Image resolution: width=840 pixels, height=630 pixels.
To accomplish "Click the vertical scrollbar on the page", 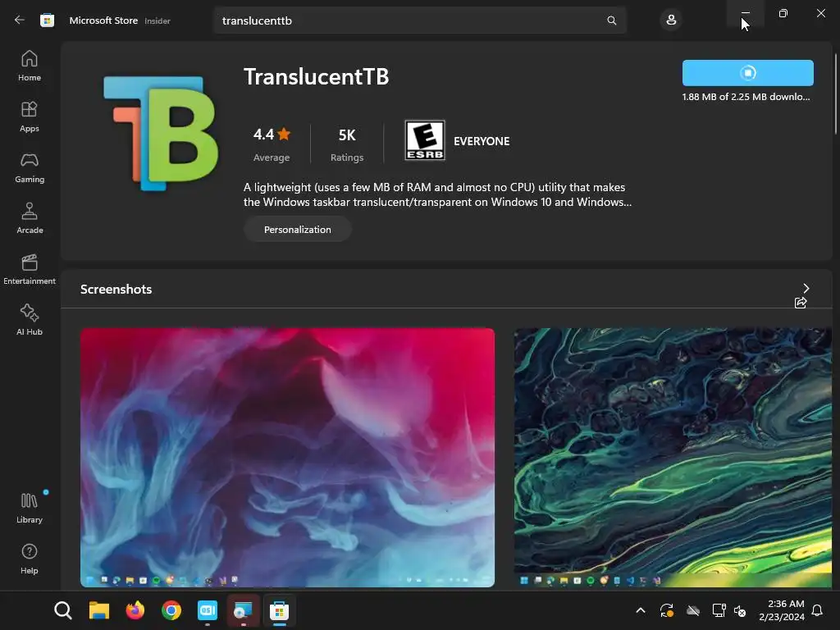I will pos(836,94).
